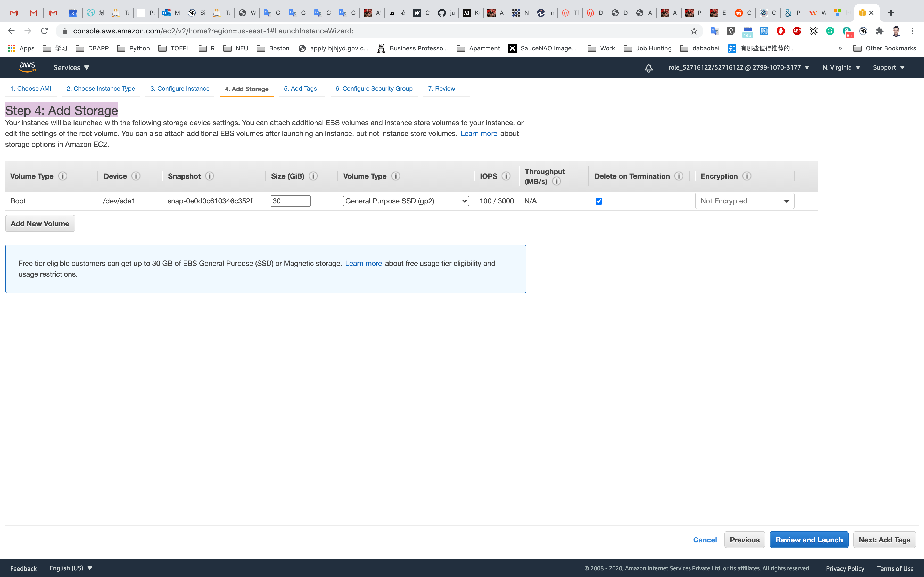Go to the 5. Add Tags step tab
924x577 pixels.
pyautogui.click(x=300, y=89)
